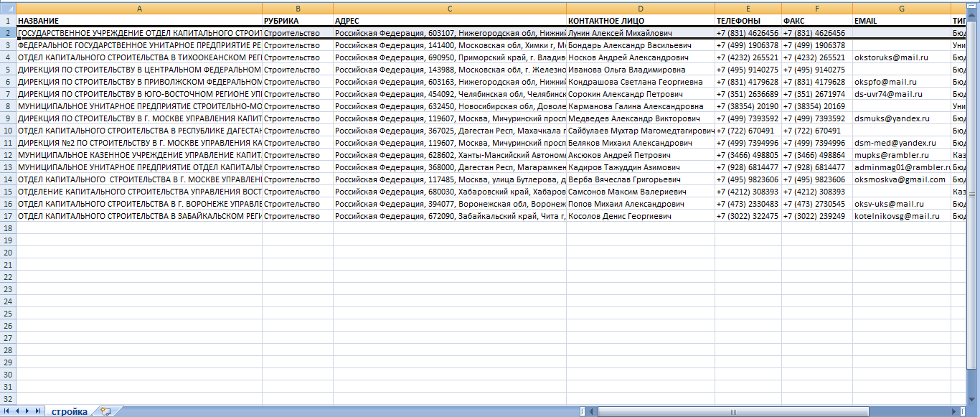Screen dimensions: 980x417
Task: Select cell with Беляков Михаил Александрович
Action: [x=641, y=143]
